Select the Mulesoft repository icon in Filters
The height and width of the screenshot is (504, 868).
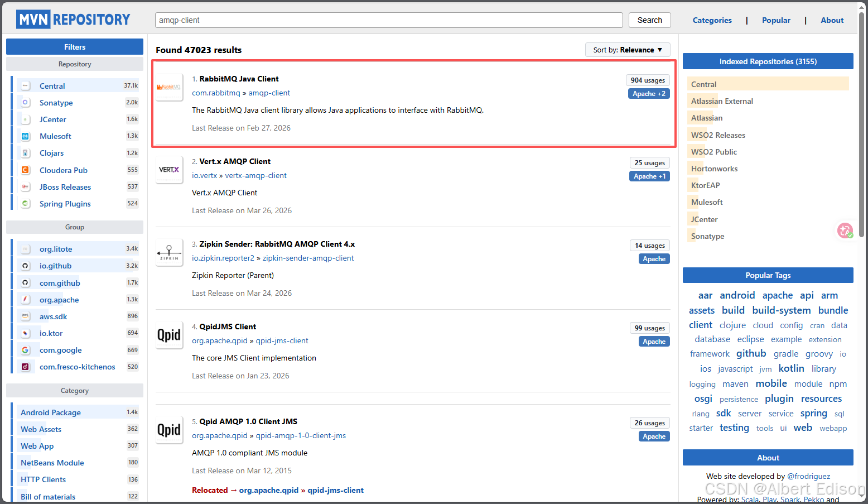(x=26, y=136)
